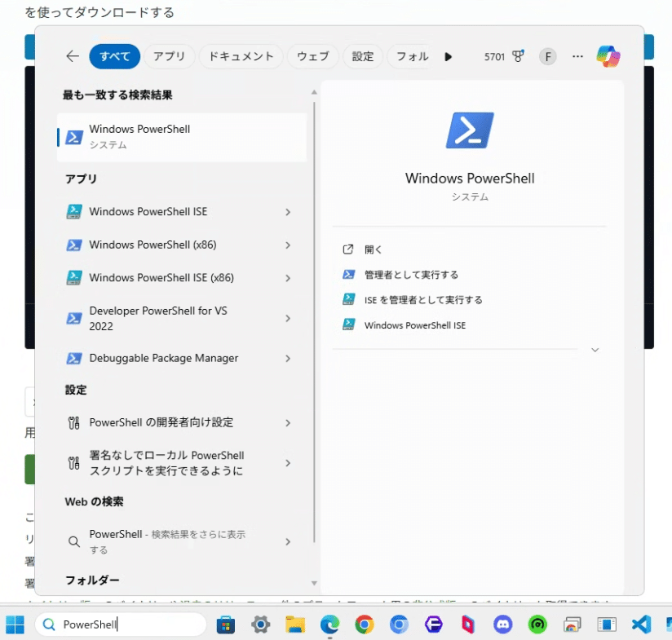Expand Debuggable Package Manager chevron
The height and width of the screenshot is (640, 672).
point(288,359)
